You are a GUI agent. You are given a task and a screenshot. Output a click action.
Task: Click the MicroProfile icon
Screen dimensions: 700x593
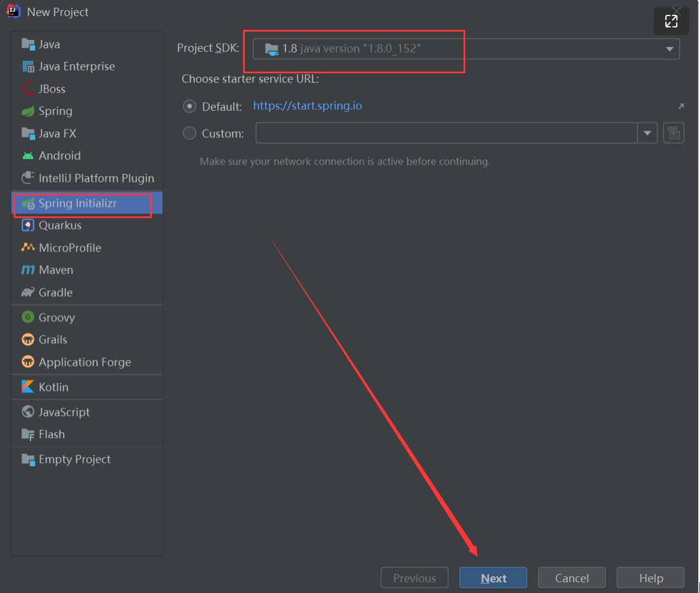point(28,247)
